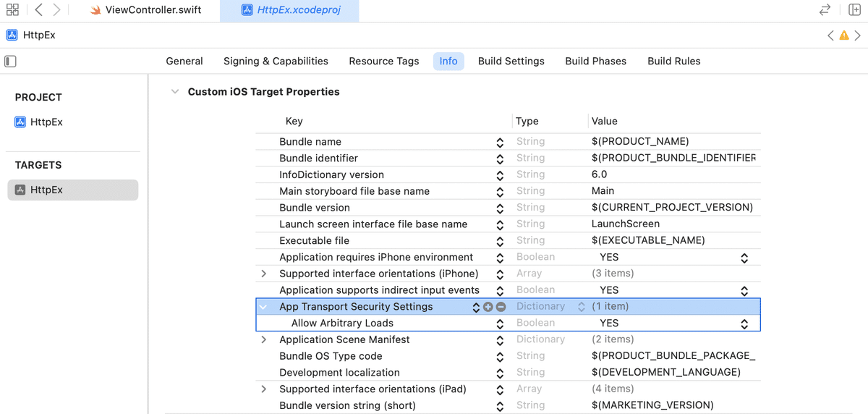The width and height of the screenshot is (868, 414).
Task: Toggle Application requires iPhone environment value
Action: click(744, 258)
